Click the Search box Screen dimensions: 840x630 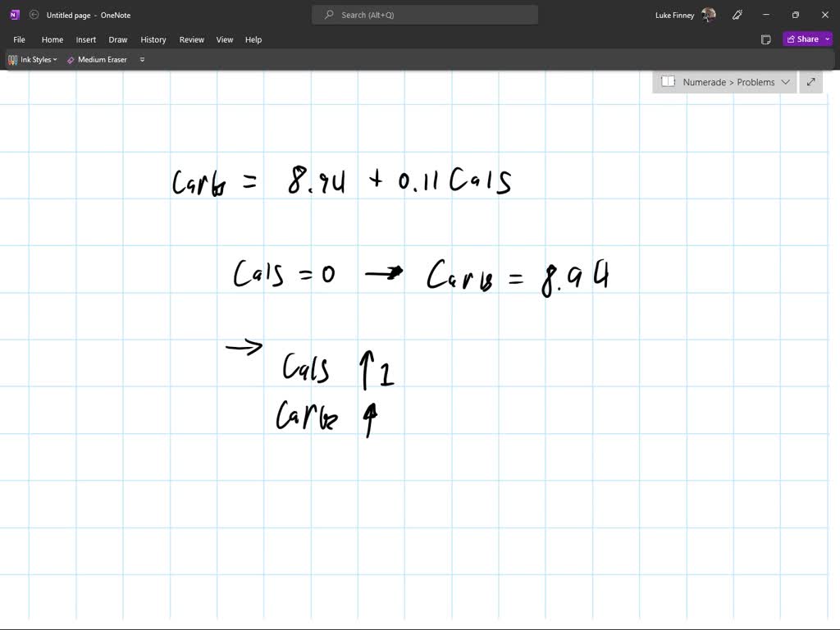[x=425, y=15]
